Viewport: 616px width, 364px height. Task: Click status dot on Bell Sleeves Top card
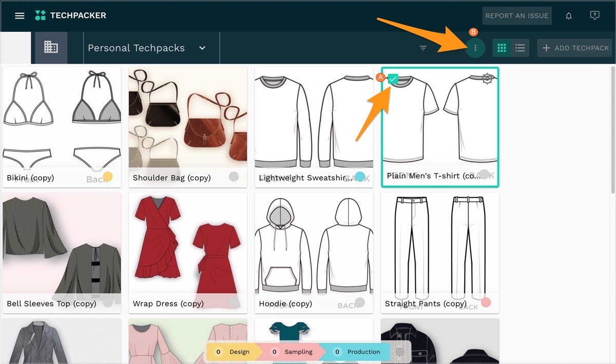[x=108, y=302]
